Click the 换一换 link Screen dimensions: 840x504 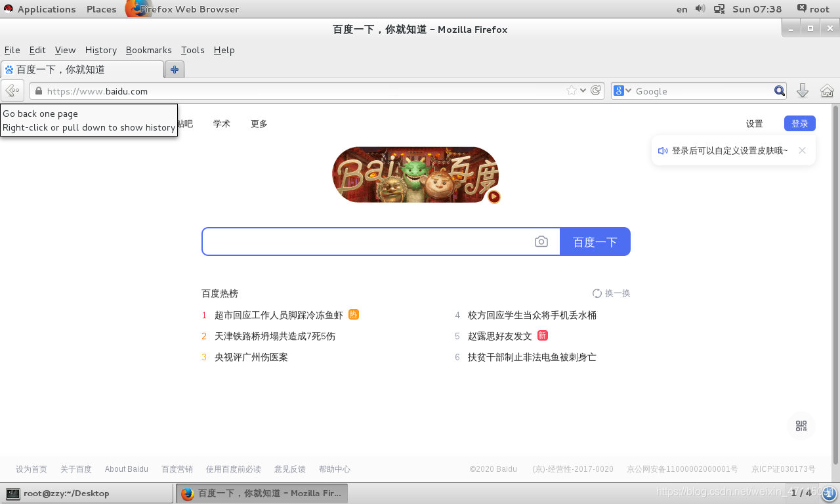(x=618, y=293)
